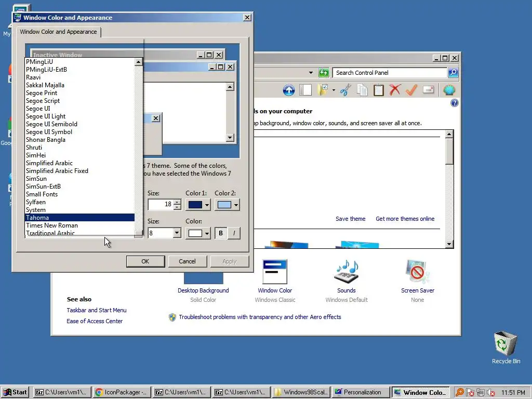Click the themes list scroll down arrow

(x=449, y=244)
